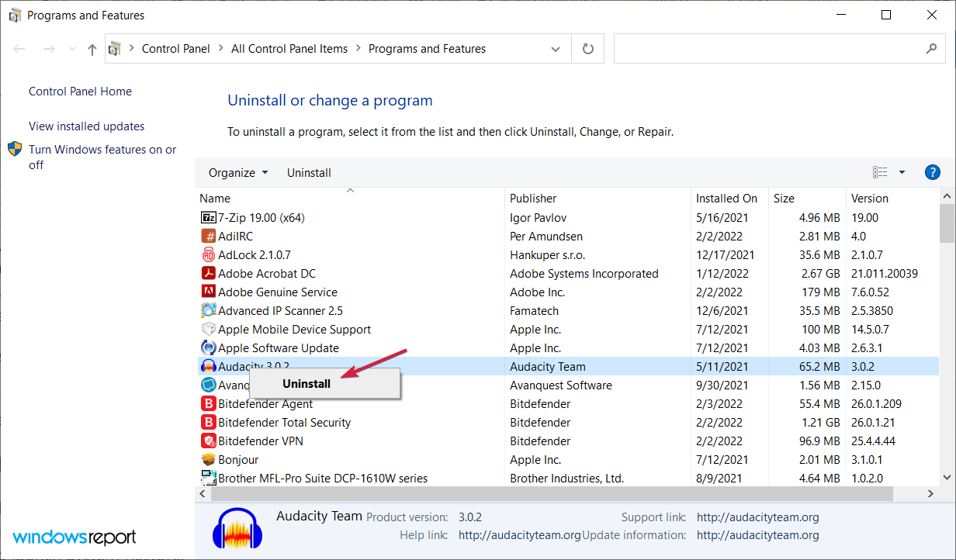Click the Bitdefender Total Security icon
The width and height of the screenshot is (956, 560).
208,423
